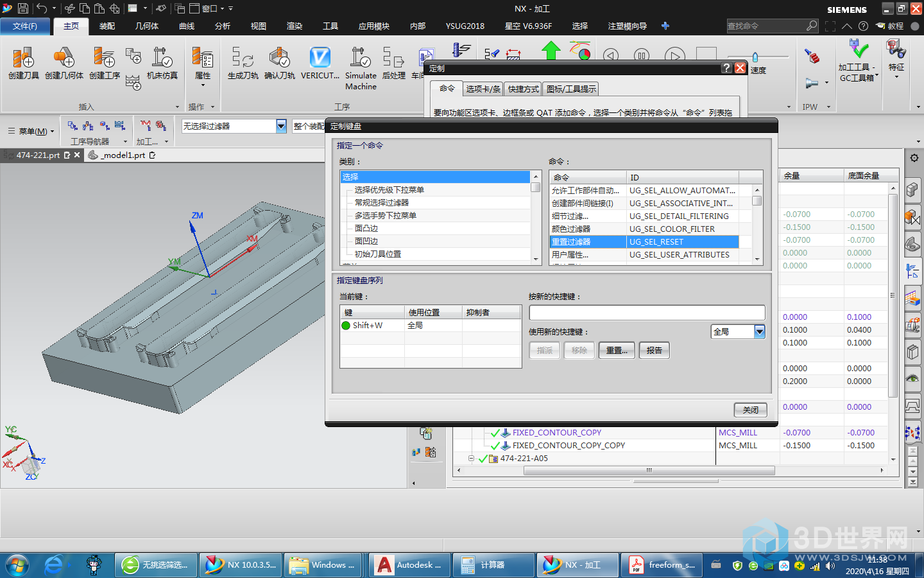This screenshot has width=924, height=578.
Task: Open the Windows Start menu
Action: [x=17, y=565]
